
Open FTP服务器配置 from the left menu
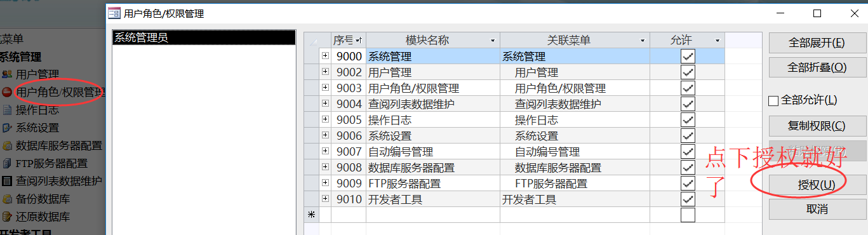pos(52,163)
